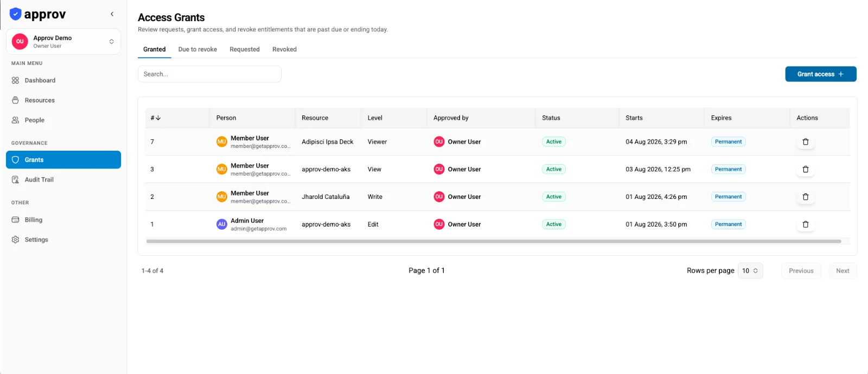Click the Resources database icon
The image size is (868, 374).
(x=15, y=100)
